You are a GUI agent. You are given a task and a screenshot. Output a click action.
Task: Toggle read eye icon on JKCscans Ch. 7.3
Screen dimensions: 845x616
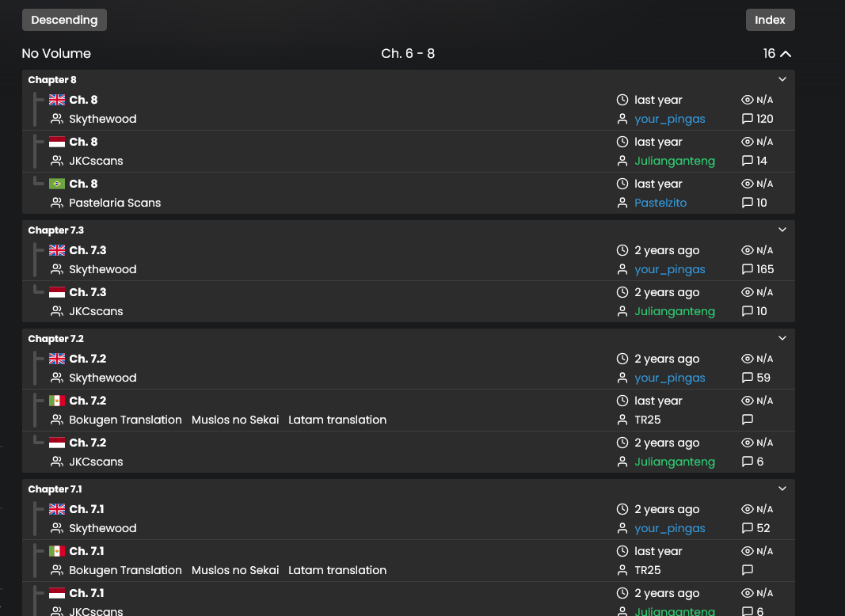point(747,292)
